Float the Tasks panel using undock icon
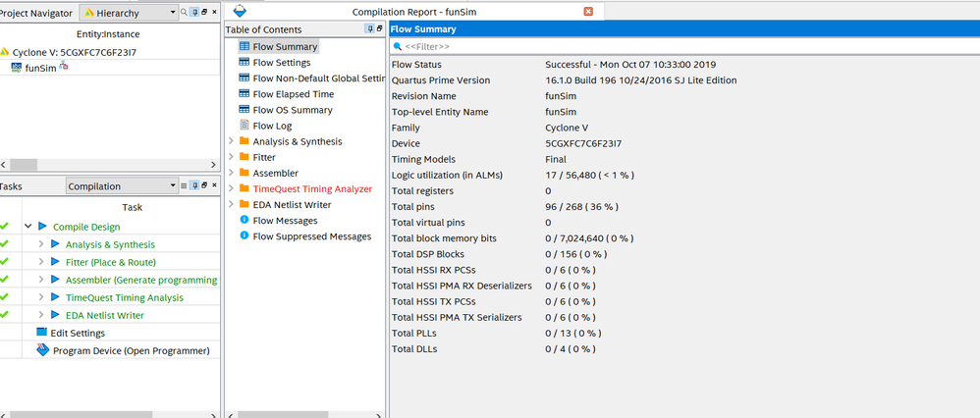This screenshot has width=980, height=418. pyautogui.click(x=204, y=185)
